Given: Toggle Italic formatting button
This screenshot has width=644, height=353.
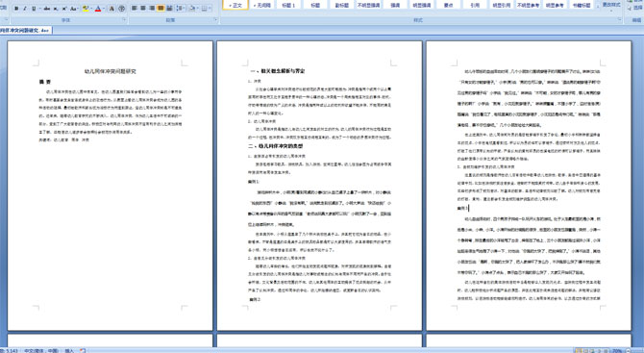Looking at the screenshot, I should click(x=25, y=9).
